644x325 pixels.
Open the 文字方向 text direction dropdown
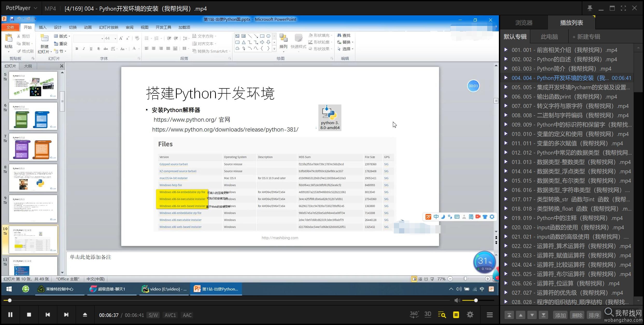click(x=205, y=36)
